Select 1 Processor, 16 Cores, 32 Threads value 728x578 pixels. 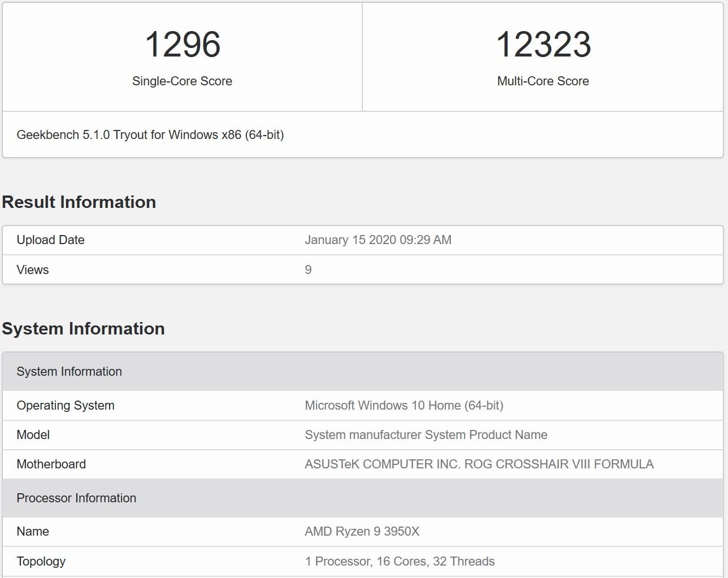[400, 561]
